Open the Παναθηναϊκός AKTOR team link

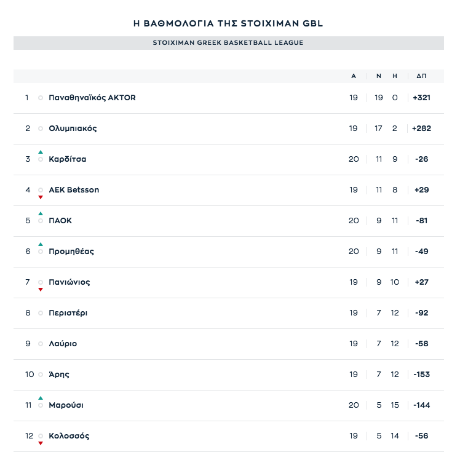[92, 98]
